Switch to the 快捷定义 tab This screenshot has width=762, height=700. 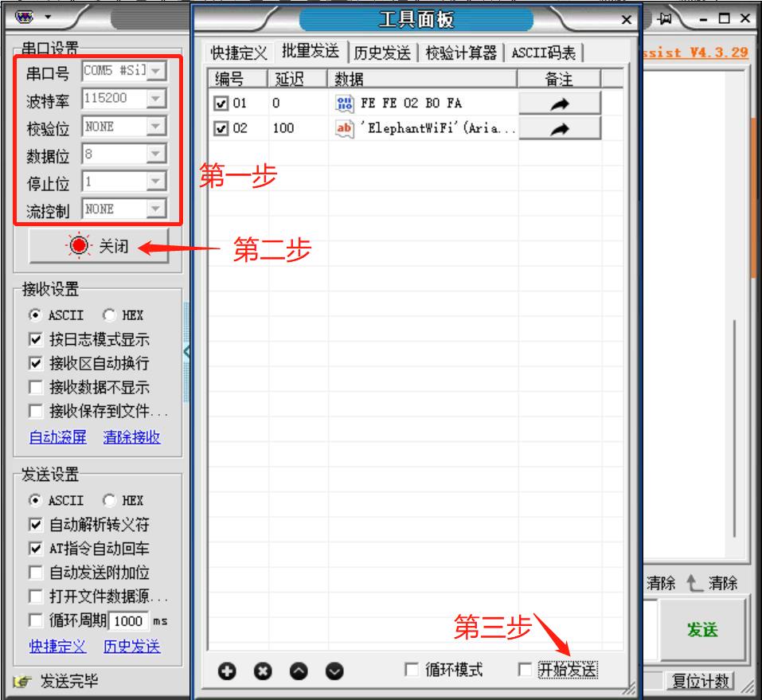(239, 53)
